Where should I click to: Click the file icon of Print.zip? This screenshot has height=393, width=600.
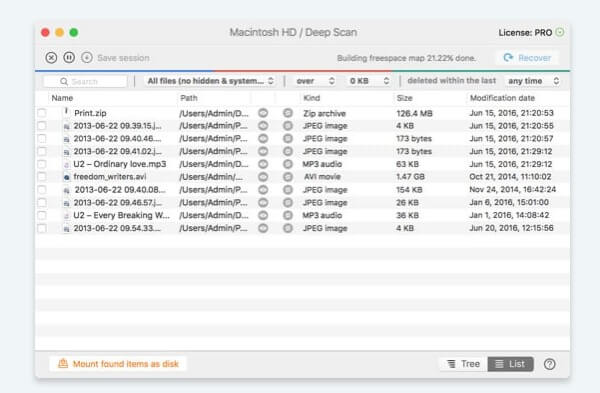pyautogui.click(x=66, y=112)
